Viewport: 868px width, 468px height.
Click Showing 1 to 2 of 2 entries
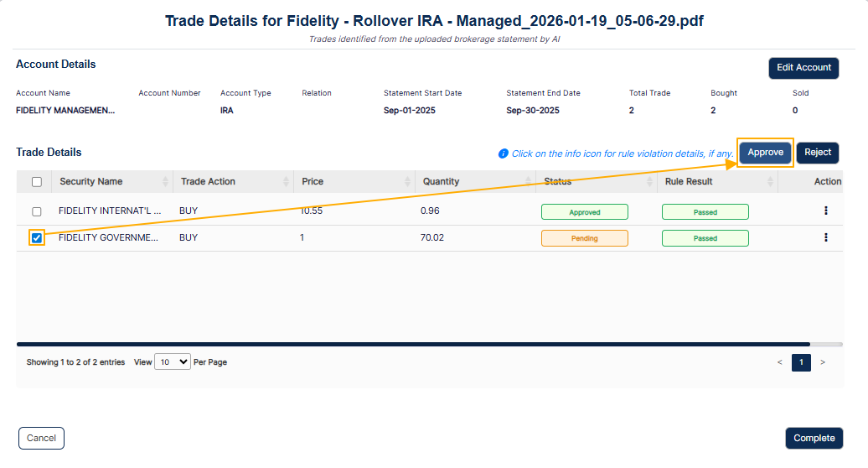76,361
